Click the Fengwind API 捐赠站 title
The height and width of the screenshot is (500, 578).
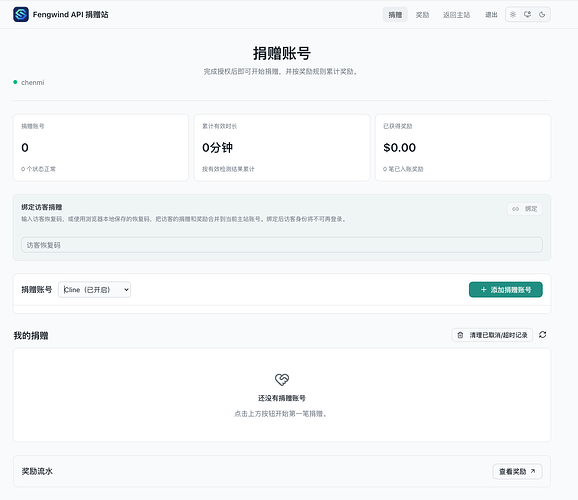[70, 14]
